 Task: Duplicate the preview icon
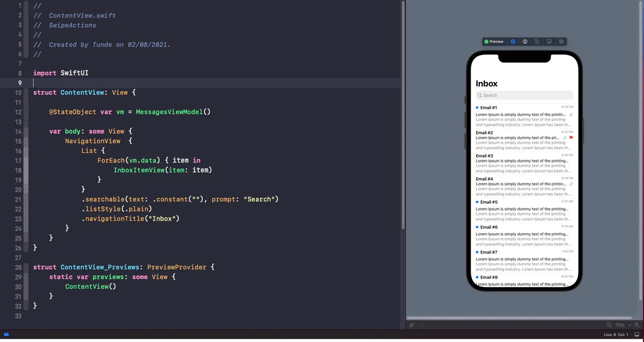tap(561, 41)
